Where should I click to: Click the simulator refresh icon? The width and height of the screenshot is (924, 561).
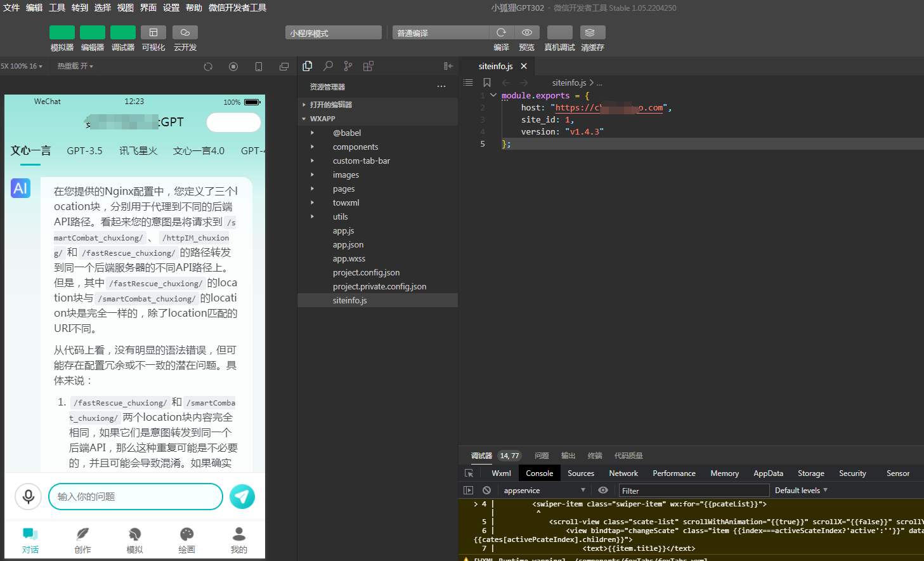[208, 67]
